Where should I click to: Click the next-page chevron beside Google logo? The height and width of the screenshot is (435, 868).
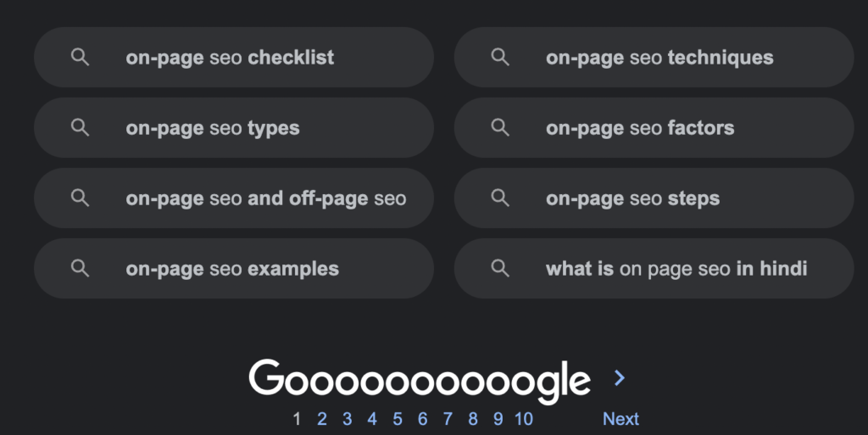pos(620,378)
